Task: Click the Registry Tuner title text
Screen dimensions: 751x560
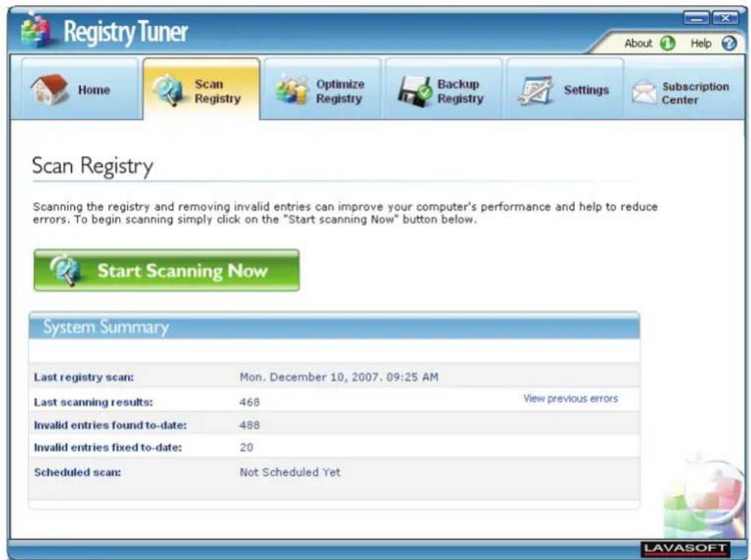Action: pos(126,32)
